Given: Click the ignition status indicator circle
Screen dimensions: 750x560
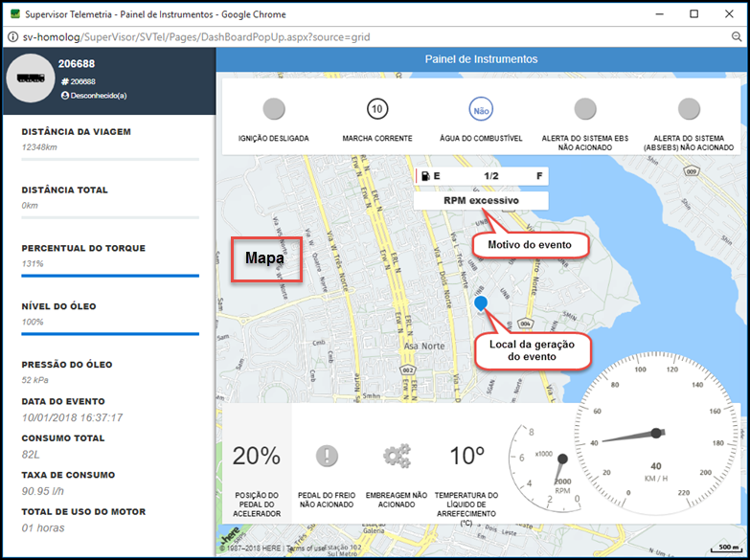Looking at the screenshot, I should tap(274, 109).
